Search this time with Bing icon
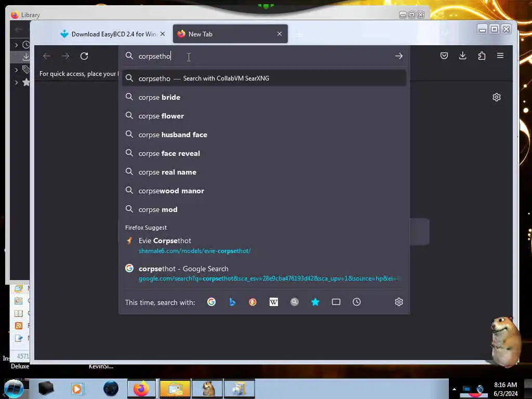This screenshot has height=399, width=532. point(232,302)
